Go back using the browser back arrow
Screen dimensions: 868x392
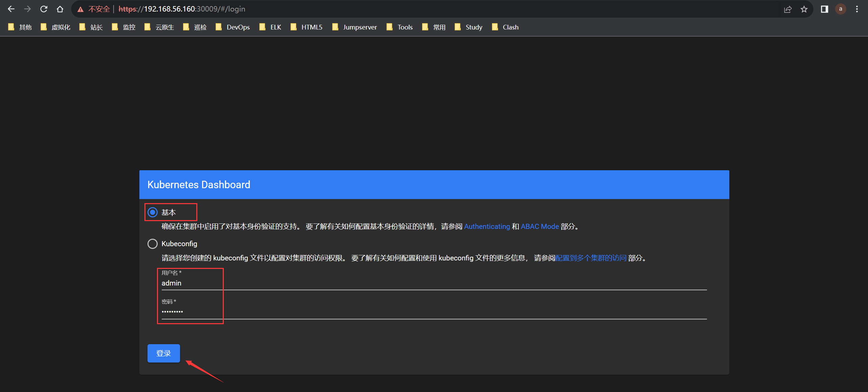click(11, 9)
